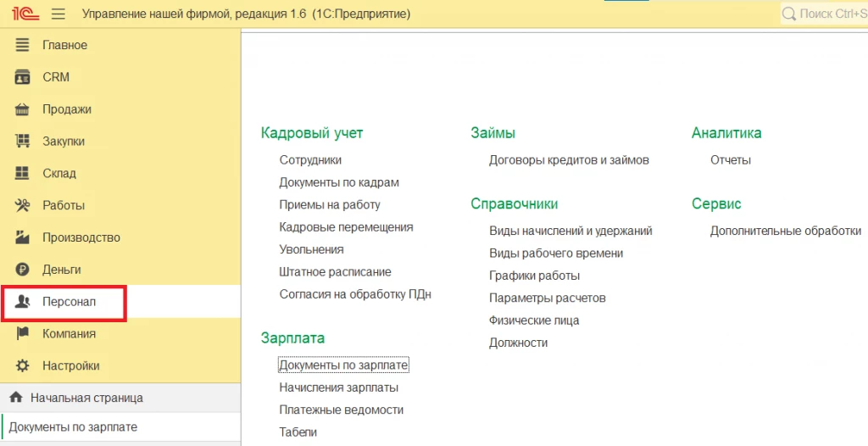Click the Аналитика group heading
This screenshot has height=446, width=868.
pos(726,133)
